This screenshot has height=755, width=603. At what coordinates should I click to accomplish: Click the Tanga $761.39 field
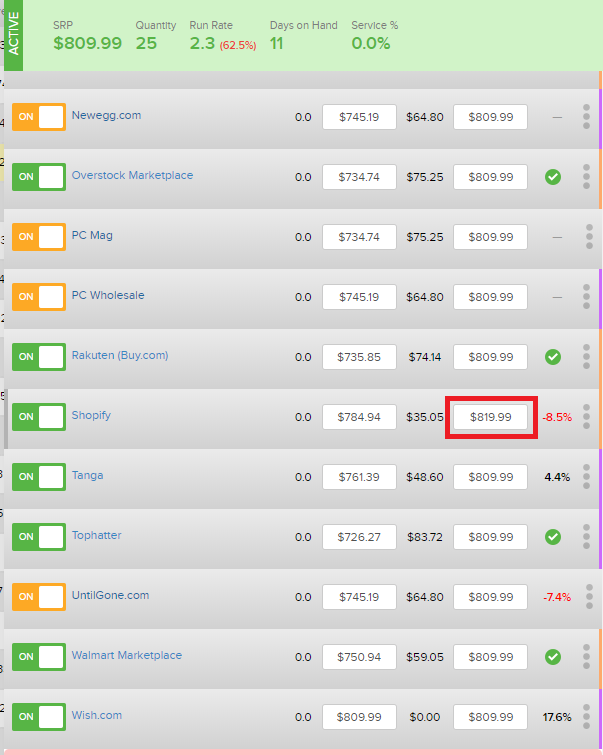359,477
